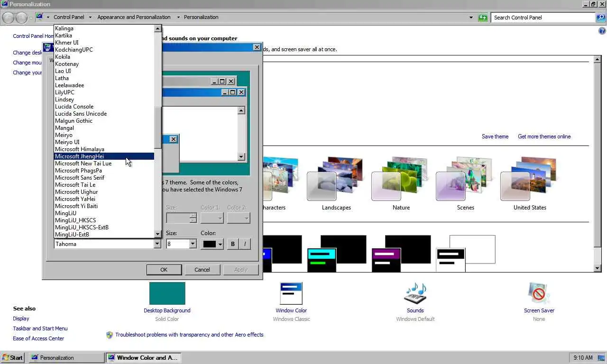Select Microsoft Uighur font
The height and width of the screenshot is (364, 607).
coord(104,192)
